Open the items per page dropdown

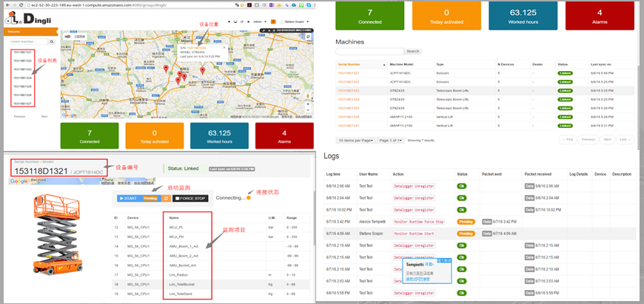coord(356,140)
